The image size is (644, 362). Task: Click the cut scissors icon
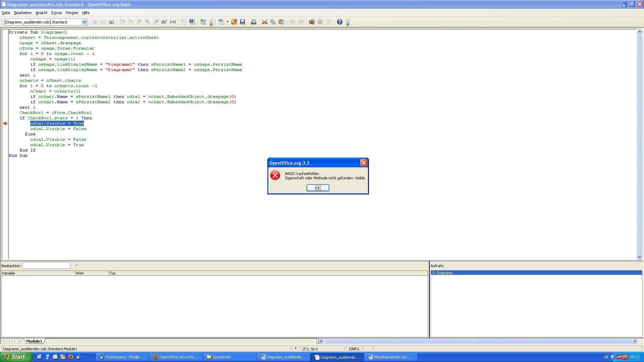(265, 22)
